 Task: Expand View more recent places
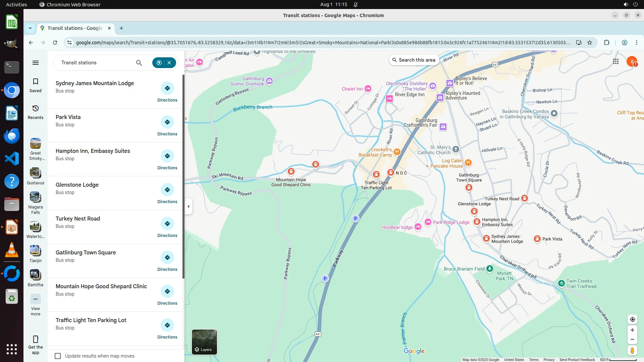(35, 299)
